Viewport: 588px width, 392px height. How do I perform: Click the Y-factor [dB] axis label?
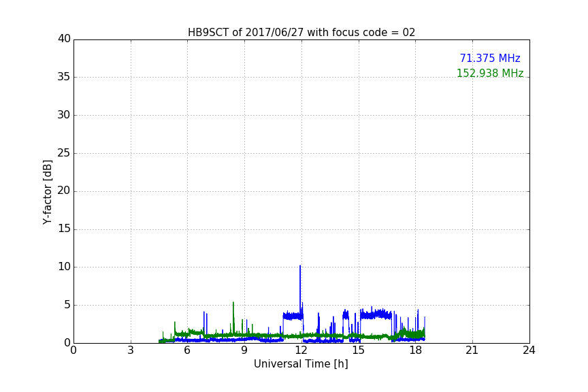tap(47, 192)
